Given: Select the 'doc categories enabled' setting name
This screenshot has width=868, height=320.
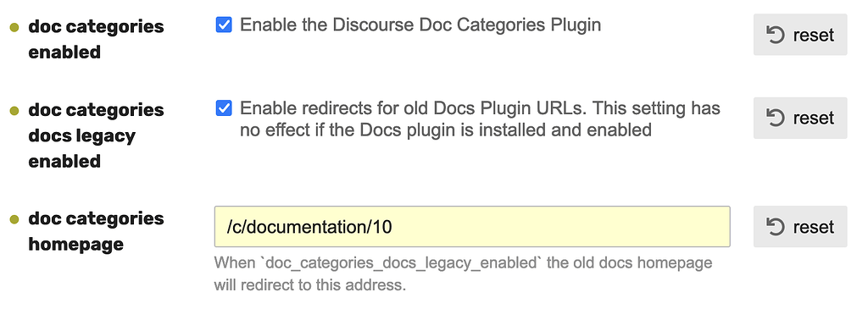Looking at the screenshot, I should point(96,39).
